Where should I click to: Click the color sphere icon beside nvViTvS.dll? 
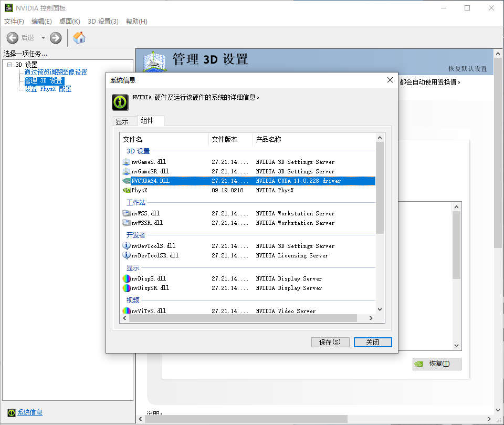[127, 310]
